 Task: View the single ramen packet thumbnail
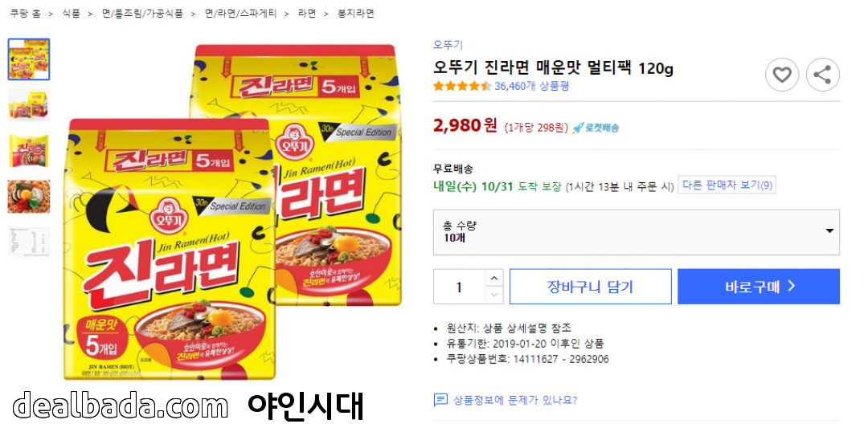[x=29, y=151]
